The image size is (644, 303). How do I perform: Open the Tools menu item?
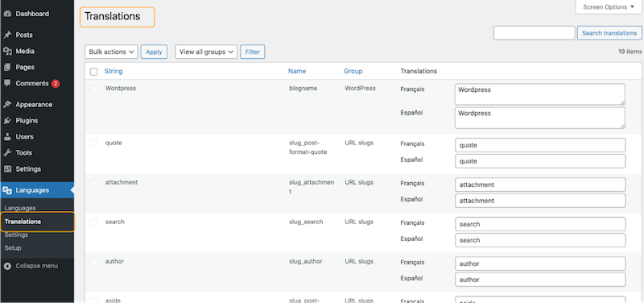pyautogui.click(x=37, y=153)
